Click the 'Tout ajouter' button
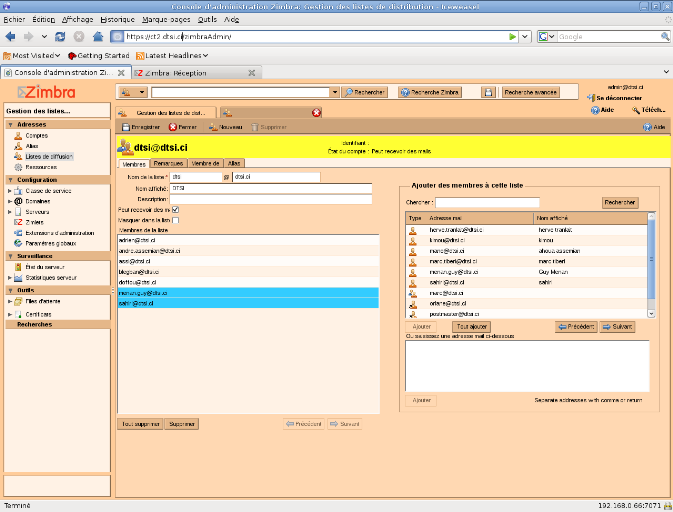 coord(472,326)
